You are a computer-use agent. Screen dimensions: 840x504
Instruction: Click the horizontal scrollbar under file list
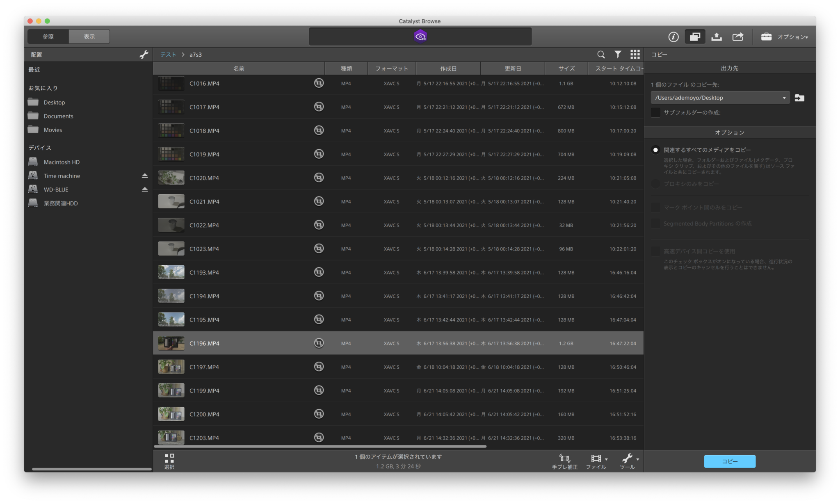click(x=320, y=446)
